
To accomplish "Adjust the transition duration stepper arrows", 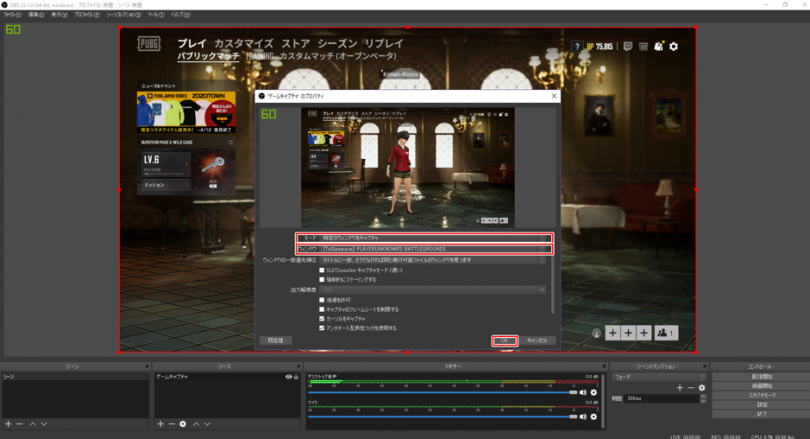I will point(703,398).
